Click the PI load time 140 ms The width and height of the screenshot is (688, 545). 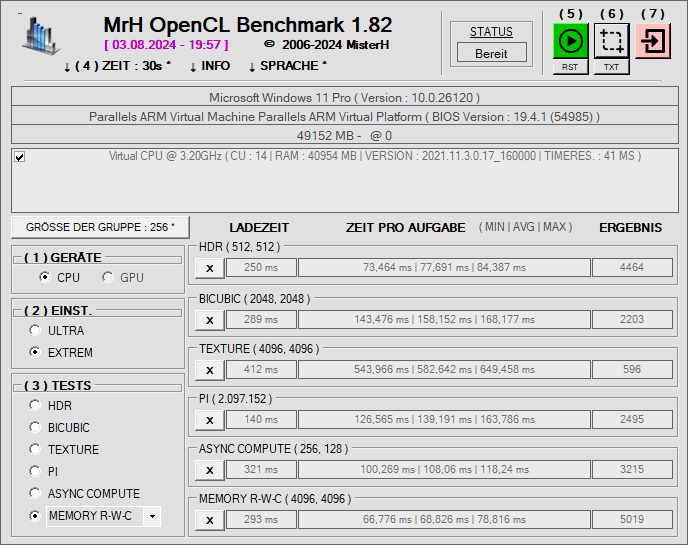(261, 419)
